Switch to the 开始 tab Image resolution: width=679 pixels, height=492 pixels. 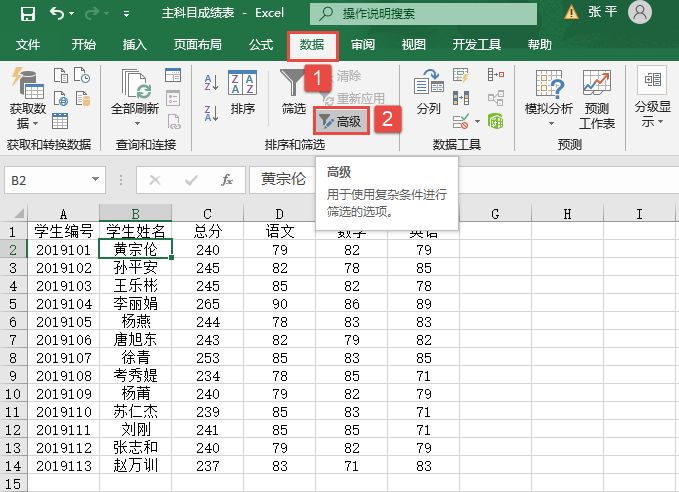(84, 44)
